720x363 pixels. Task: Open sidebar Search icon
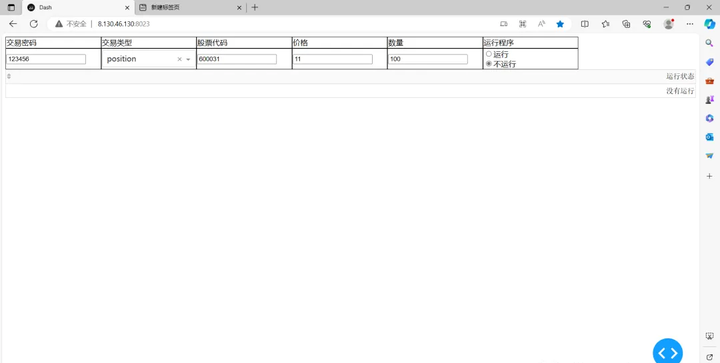[x=709, y=43]
